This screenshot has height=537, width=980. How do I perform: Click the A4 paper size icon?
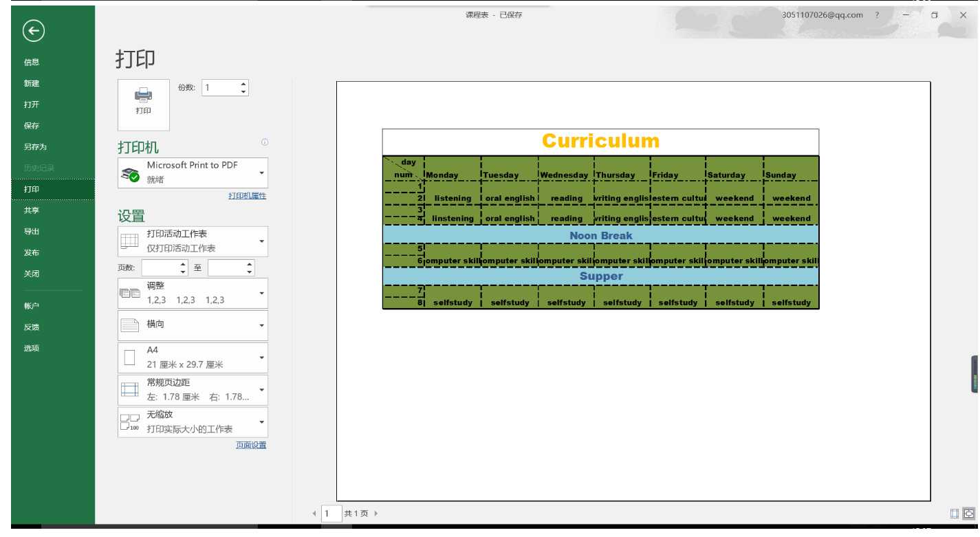click(129, 358)
